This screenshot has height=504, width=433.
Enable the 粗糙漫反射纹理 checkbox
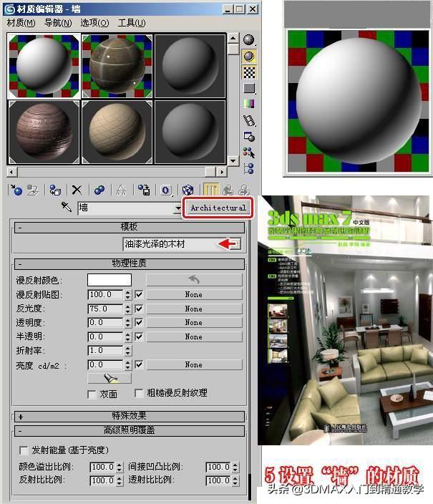139,394
